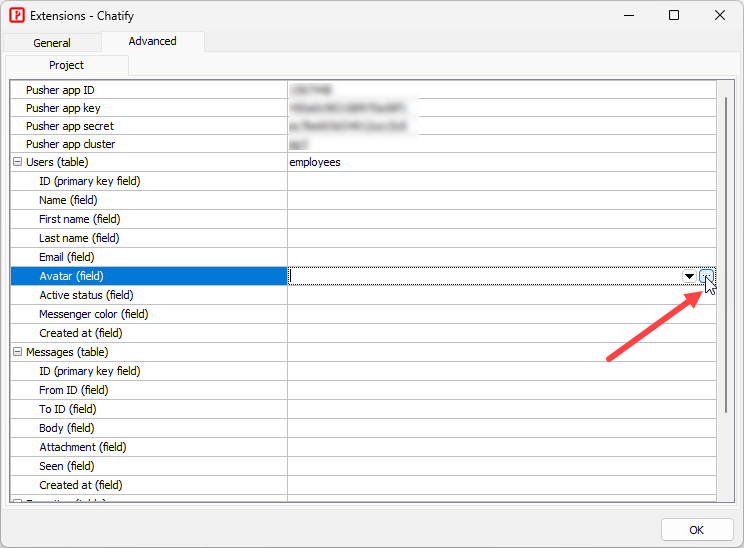Select the Avatar (field) row label
Screen dimensions: 744x548
click(149, 276)
